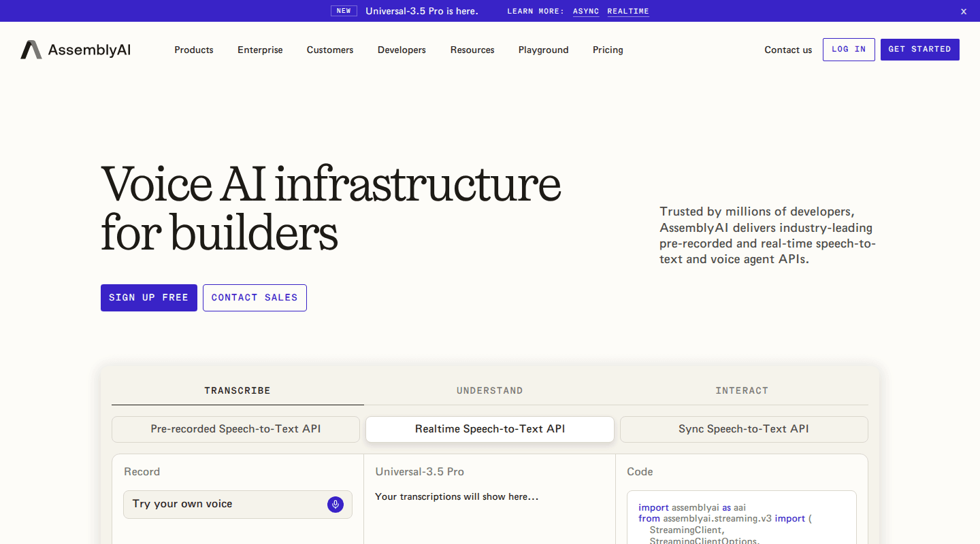Image resolution: width=980 pixels, height=544 pixels.
Task: Click the AssemblyAI logo
Action: 76,50
